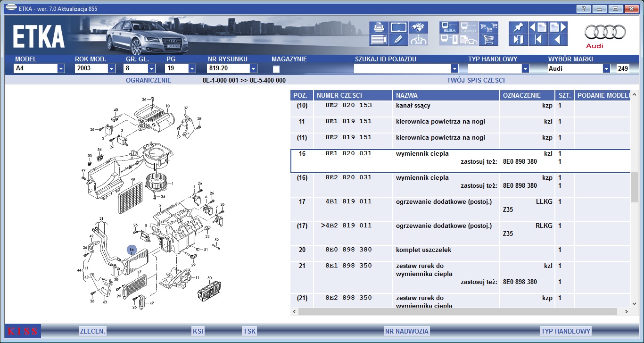Image resolution: width=644 pixels, height=343 pixels.
Task: Select part number 8E2 819 151
Action: click(348, 138)
